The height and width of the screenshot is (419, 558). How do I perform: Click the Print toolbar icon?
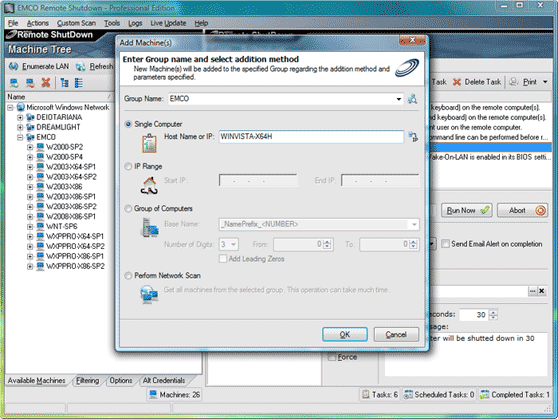[x=514, y=82]
